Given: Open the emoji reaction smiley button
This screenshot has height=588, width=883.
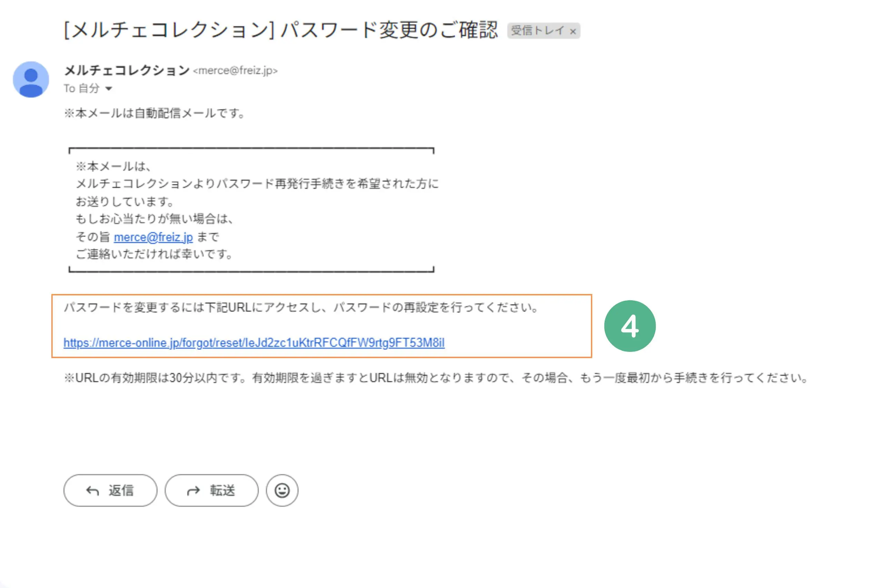Looking at the screenshot, I should pos(282,490).
